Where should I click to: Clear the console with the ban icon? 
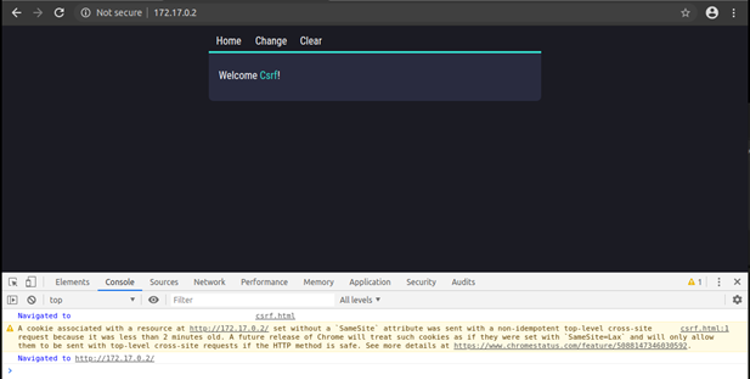pos(32,300)
